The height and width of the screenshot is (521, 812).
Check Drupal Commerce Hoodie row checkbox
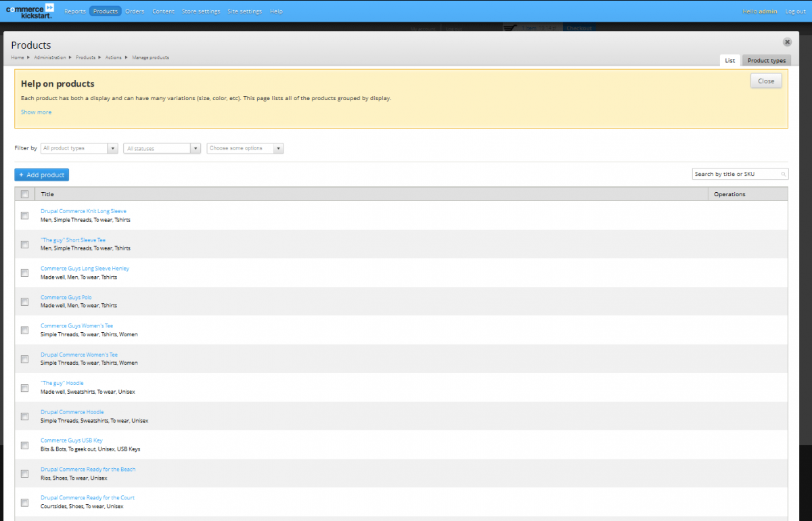tap(25, 416)
